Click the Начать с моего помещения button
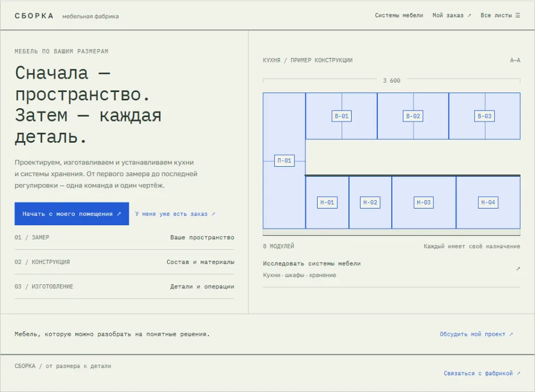The height and width of the screenshot is (392, 535). click(72, 214)
